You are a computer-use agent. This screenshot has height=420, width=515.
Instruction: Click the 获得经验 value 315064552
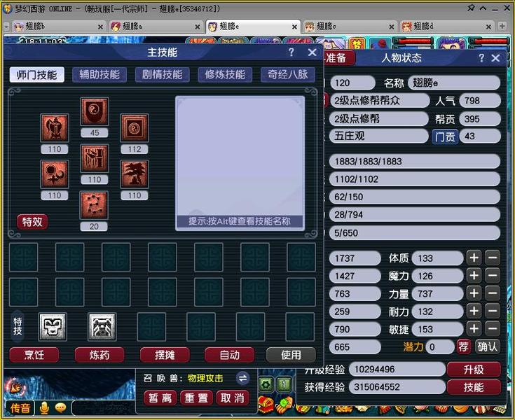[397, 387]
